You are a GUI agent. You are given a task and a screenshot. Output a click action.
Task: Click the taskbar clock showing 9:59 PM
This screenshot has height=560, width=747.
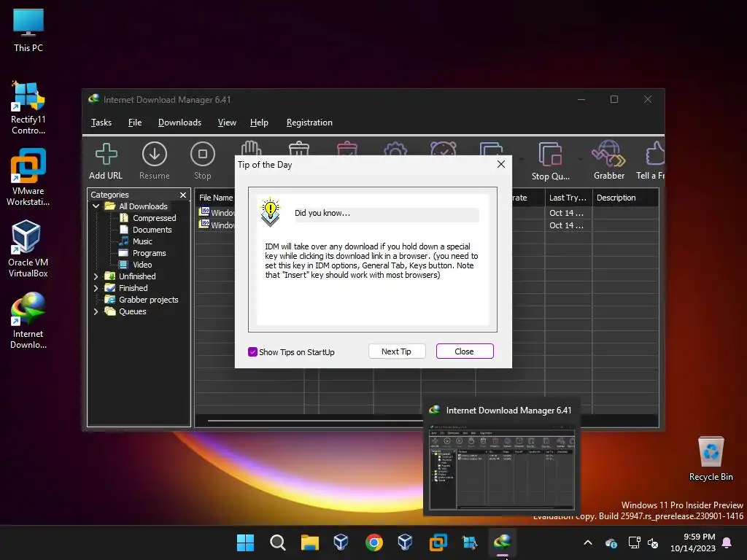click(x=693, y=542)
